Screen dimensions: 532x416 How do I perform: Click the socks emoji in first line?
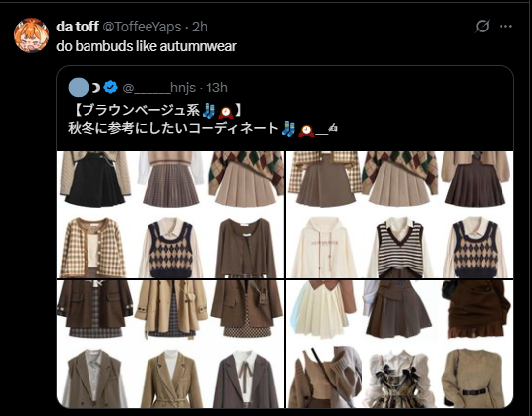tap(208, 111)
